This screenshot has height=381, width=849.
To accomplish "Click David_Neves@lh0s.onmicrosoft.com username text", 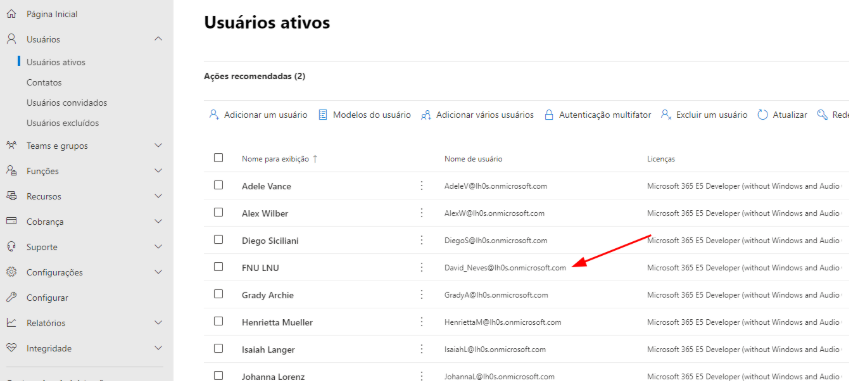I will [x=505, y=267].
